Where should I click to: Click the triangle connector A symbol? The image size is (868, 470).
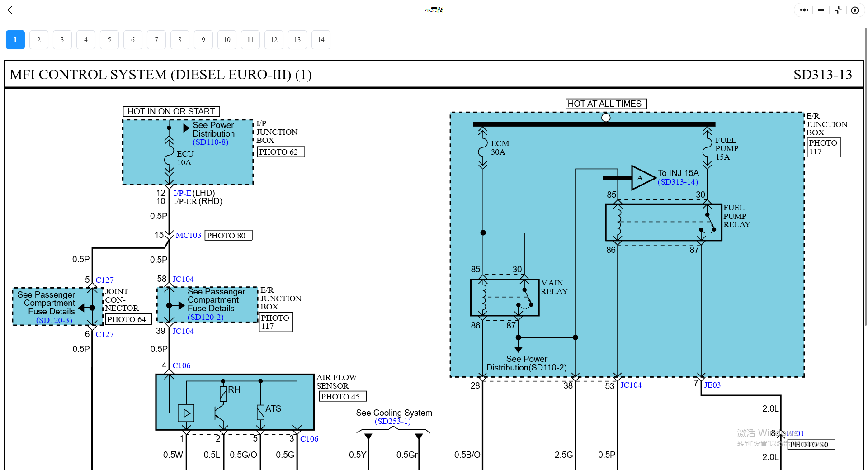click(x=643, y=178)
